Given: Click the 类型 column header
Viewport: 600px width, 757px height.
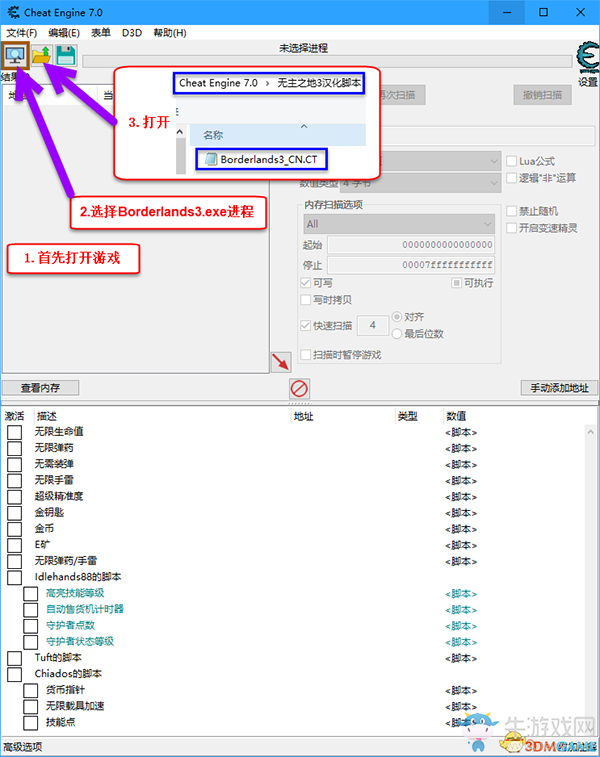Looking at the screenshot, I should (407, 416).
